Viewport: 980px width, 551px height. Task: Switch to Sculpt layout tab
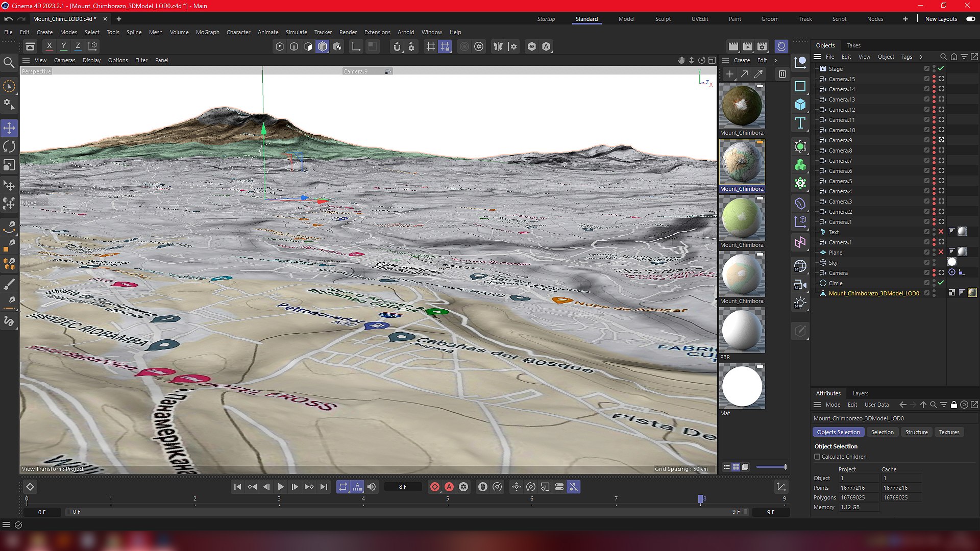tap(663, 19)
